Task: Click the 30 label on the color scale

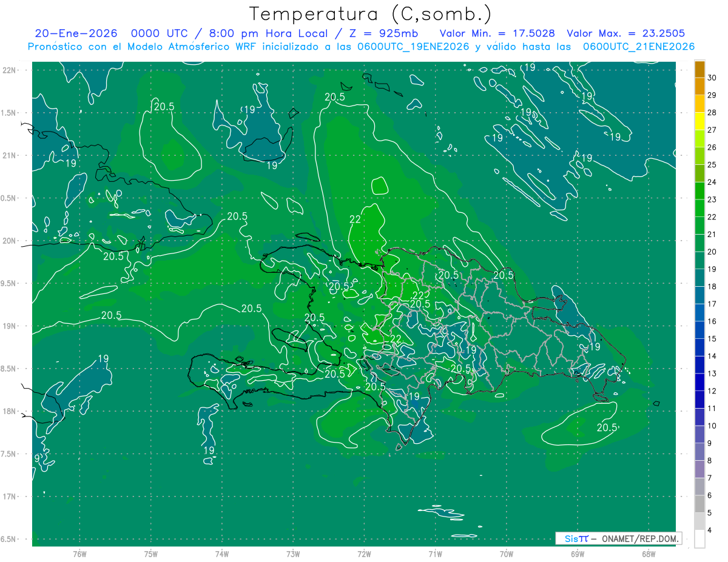Action: click(x=712, y=78)
